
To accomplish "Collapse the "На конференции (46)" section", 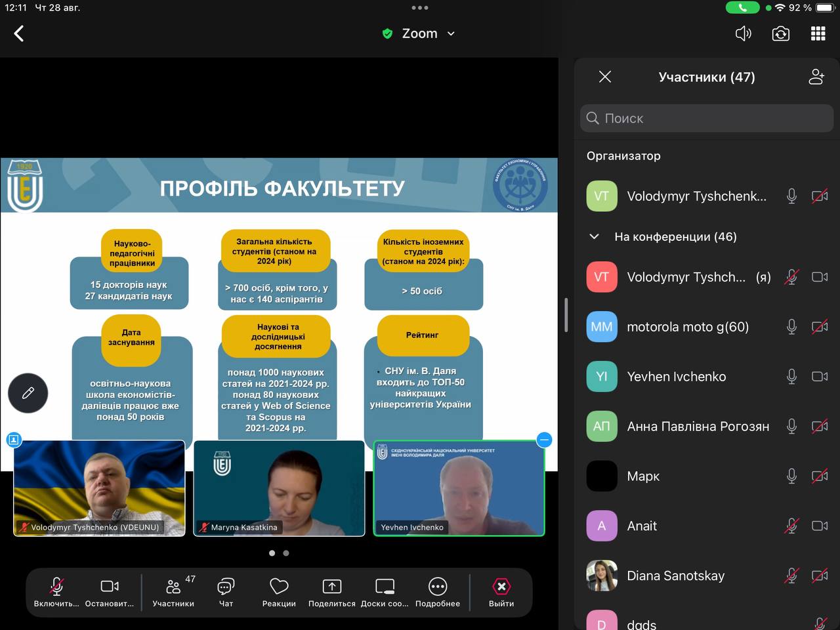I will coord(594,236).
